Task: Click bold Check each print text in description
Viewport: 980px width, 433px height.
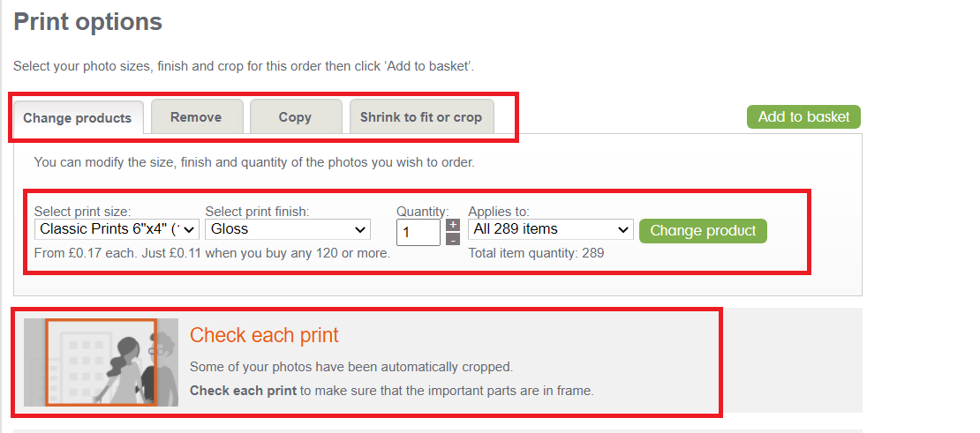Action: (243, 390)
